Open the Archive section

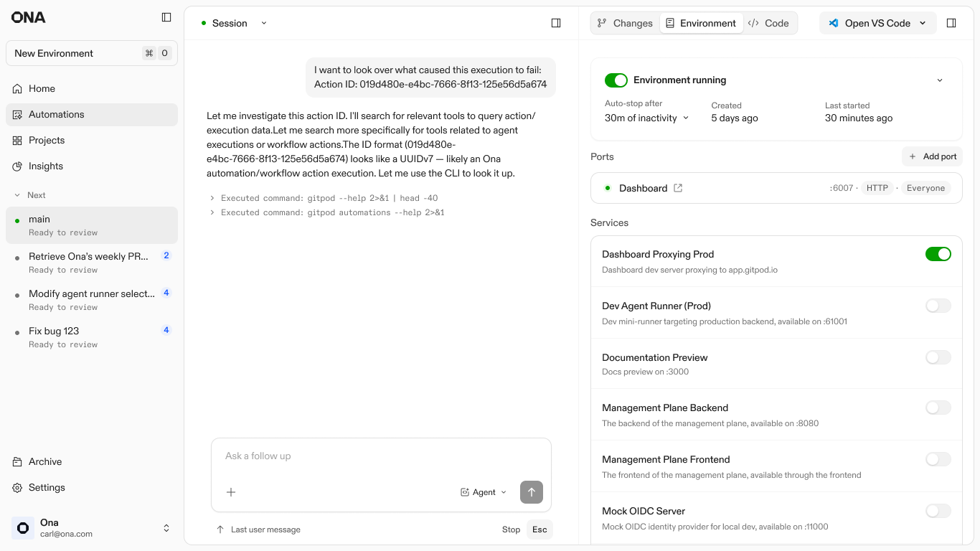point(45,461)
